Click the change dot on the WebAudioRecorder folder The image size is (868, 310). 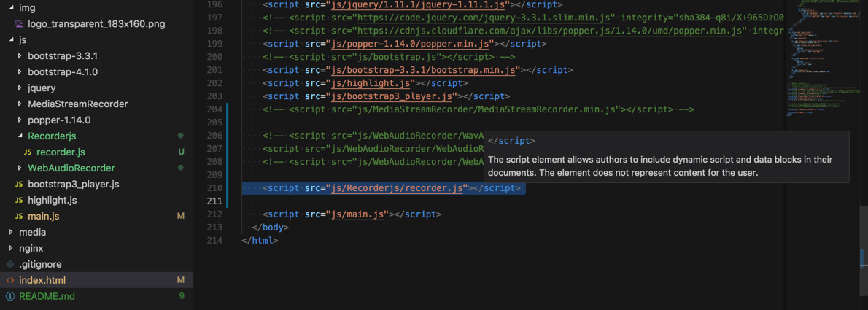coord(180,168)
